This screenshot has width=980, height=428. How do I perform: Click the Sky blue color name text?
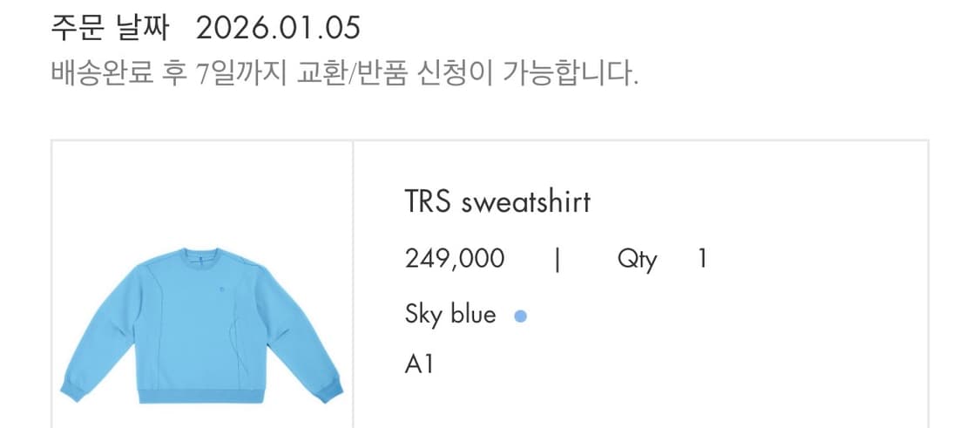[x=450, y=315]
